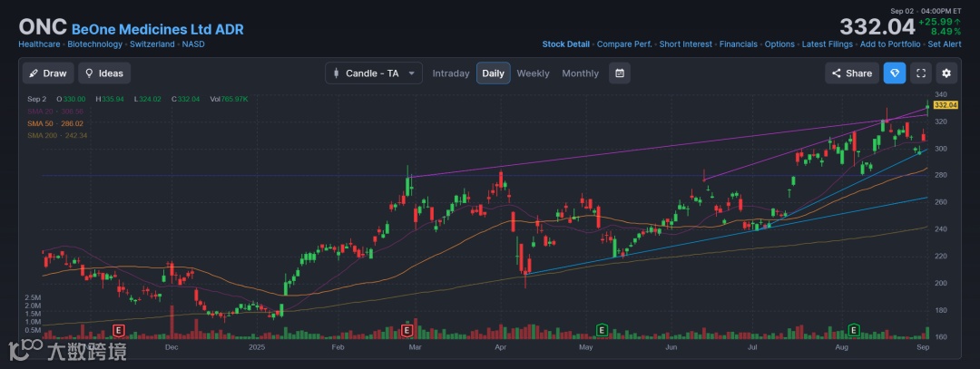
Task: Open the Biotechnology industry link
Action: click(95, 44)
